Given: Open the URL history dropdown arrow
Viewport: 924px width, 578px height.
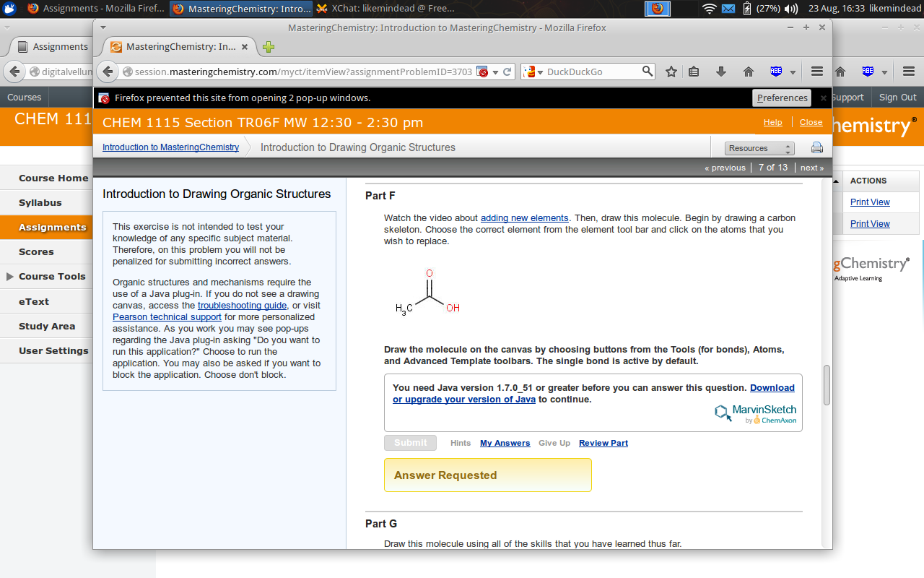Looking at the screenshot, I should [x=495, y=72].
